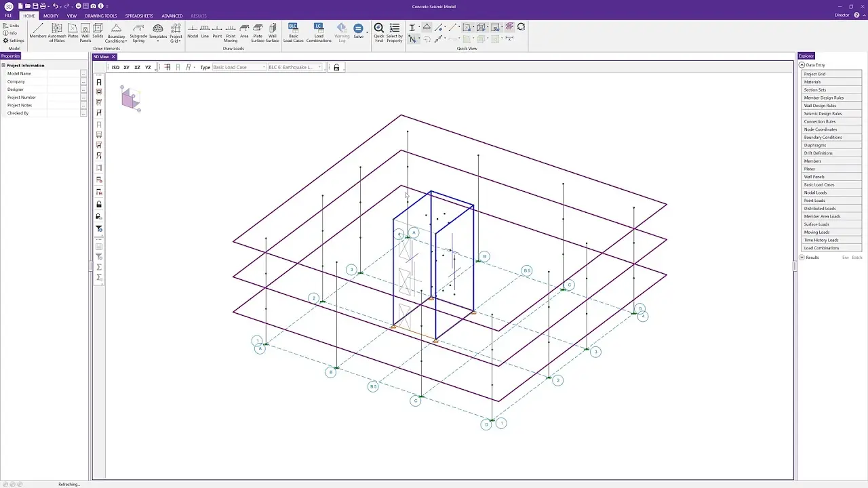Viewport: 868px width, 488px height.
Task: Open the Quick Find tool
Action: (379, 33)
